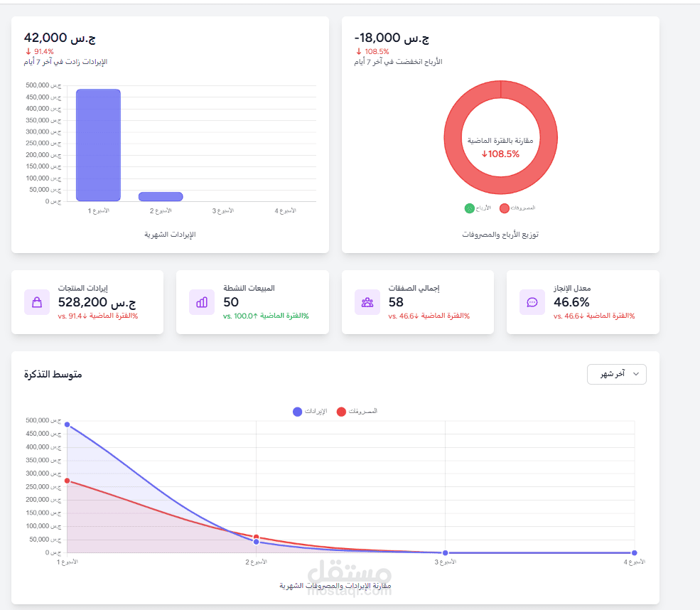Click the red expenses point at week 2 on line chart
This screenshot has height=610, width=700.
257,537
